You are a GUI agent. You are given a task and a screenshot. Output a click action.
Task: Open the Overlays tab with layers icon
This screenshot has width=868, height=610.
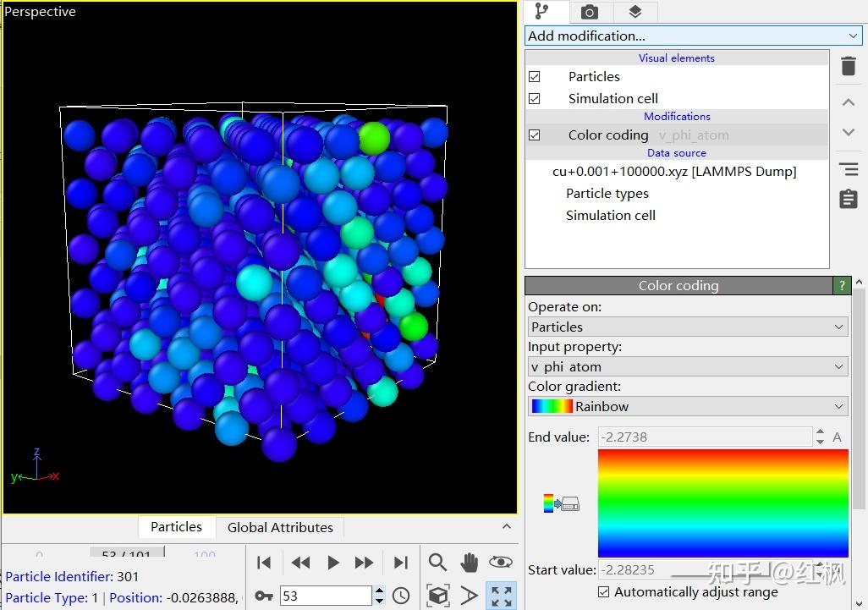[x=635, y=12]
